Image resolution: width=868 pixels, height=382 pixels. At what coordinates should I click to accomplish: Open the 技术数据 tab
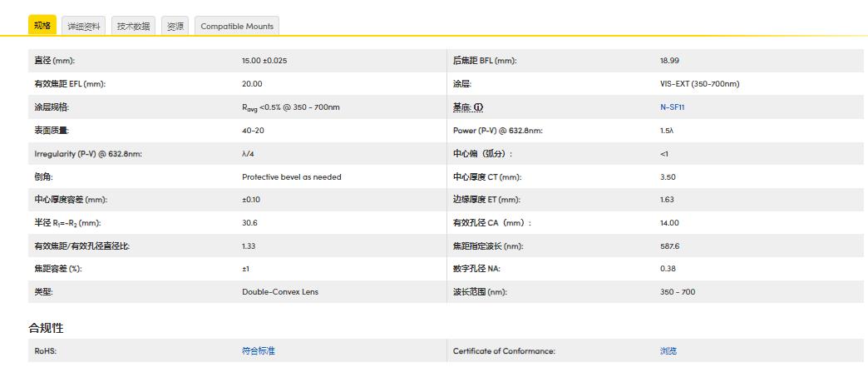tap(133, 26)
